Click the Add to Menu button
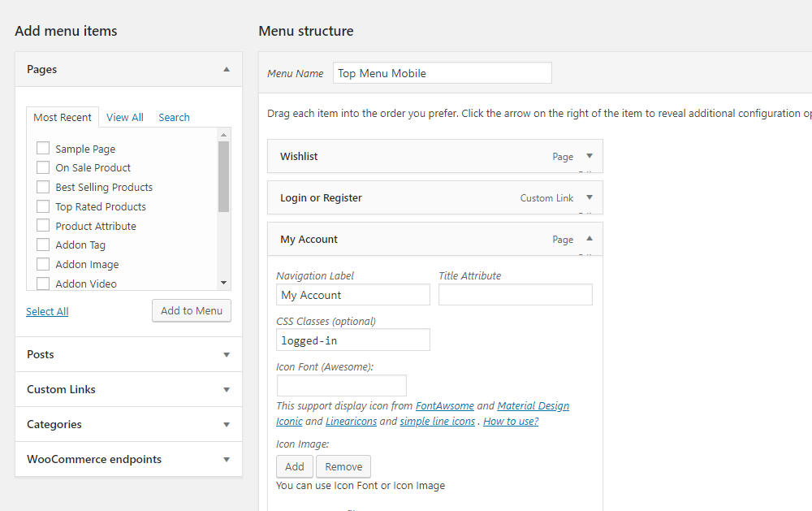 [192, 310]
